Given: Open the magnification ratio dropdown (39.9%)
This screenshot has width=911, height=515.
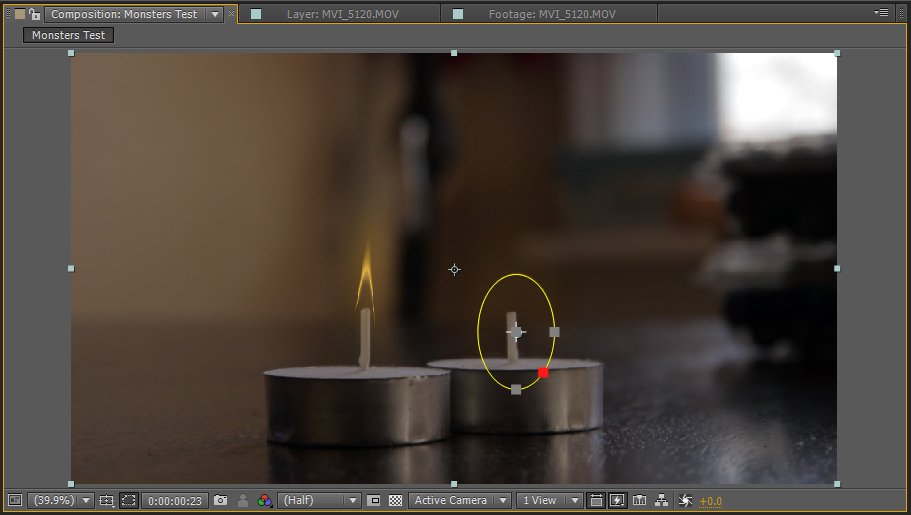Looking at the screenshot, I should point(60,500).
